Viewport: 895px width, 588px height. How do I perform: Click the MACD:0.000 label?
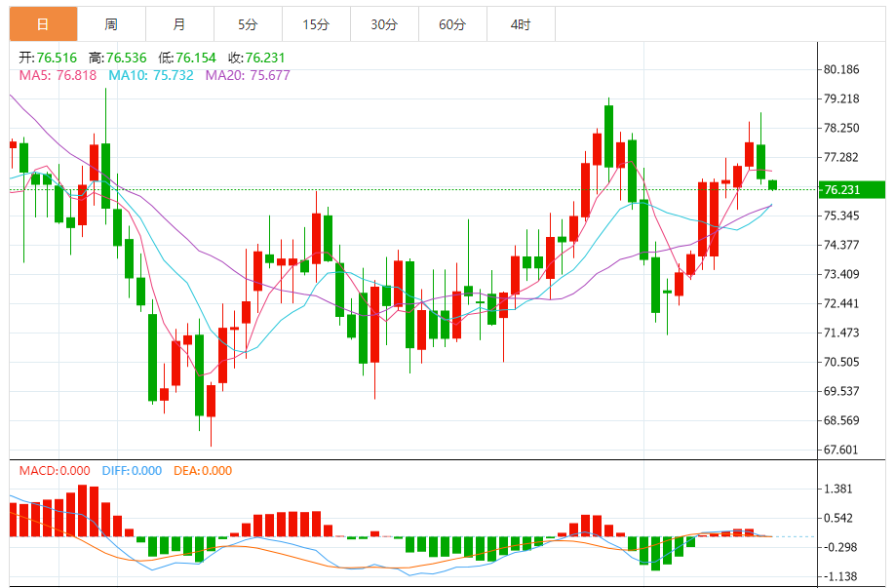point(55,471)
